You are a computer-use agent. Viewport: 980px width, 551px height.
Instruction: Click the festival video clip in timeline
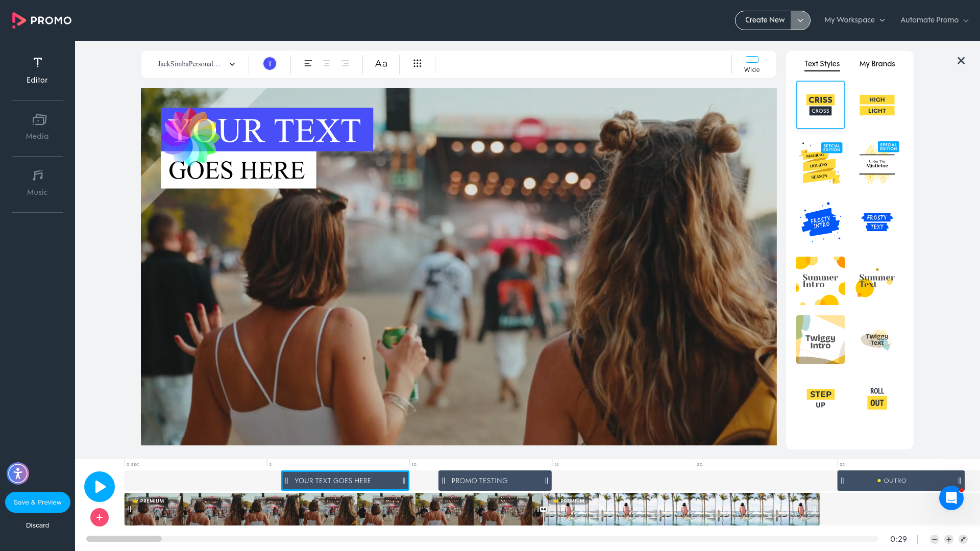click(x=334, y=509)
